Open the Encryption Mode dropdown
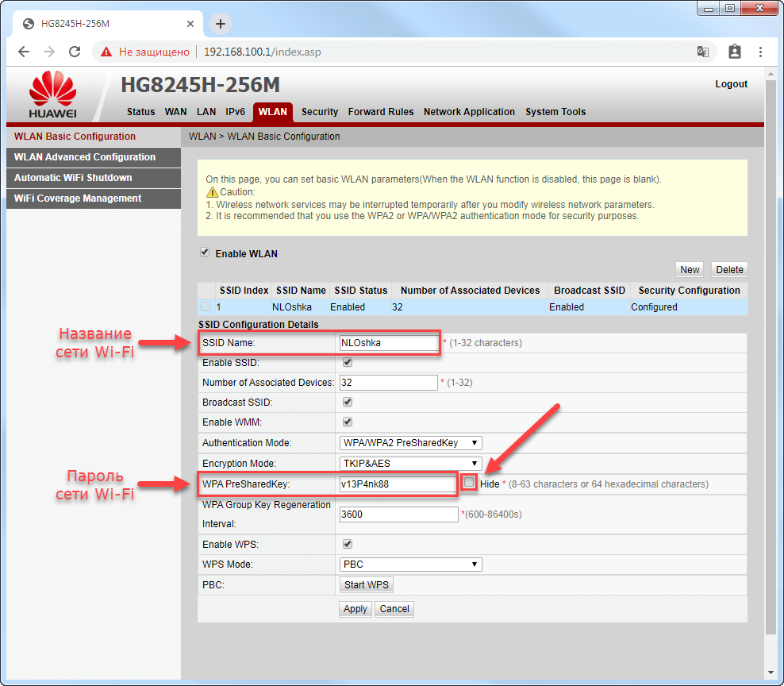This screenshot has width=784, height=686. pos(410,464)
